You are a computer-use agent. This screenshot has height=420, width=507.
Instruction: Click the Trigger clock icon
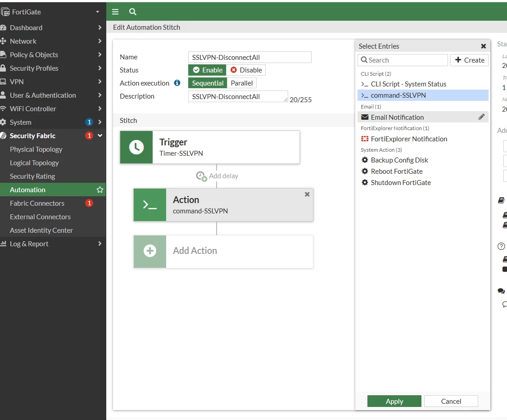coord(136,147)
